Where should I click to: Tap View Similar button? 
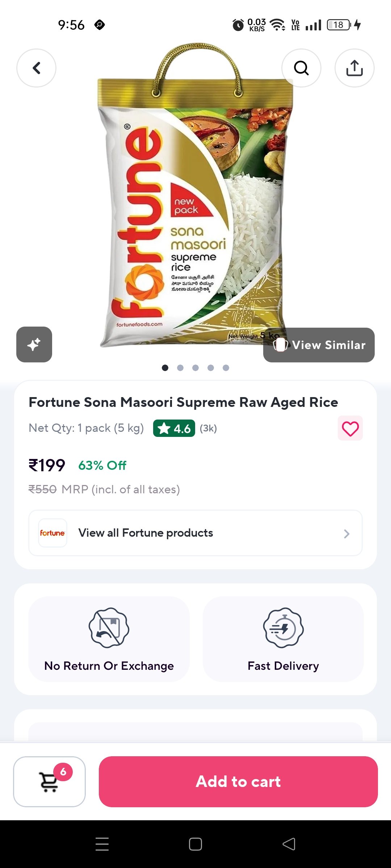click(x=319, y=345)
